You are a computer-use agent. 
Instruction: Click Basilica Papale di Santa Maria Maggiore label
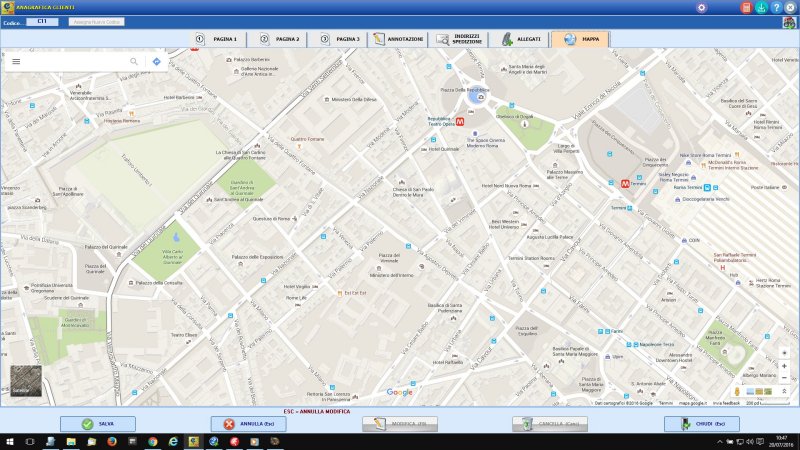click(x=575, y=351)
